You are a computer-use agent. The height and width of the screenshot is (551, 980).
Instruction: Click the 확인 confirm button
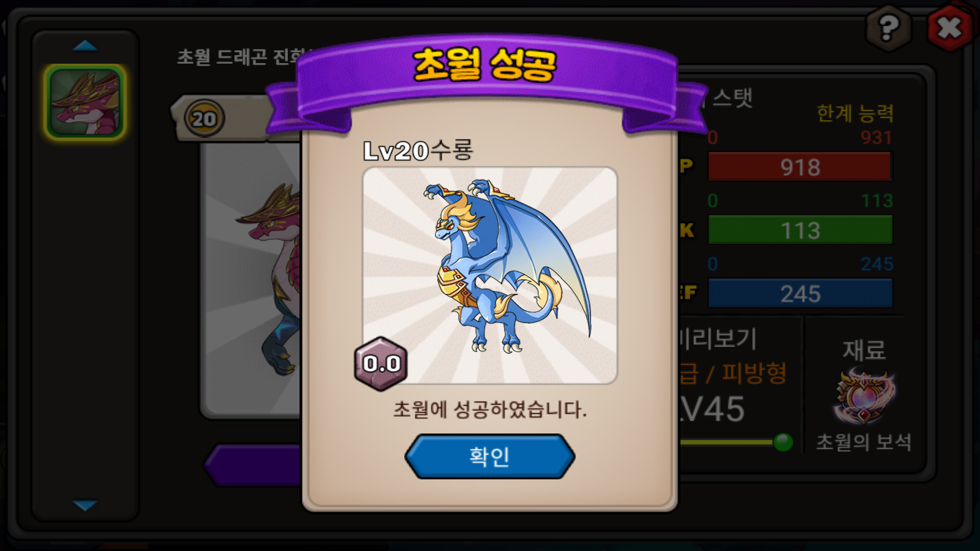click(x=489, y=457)
